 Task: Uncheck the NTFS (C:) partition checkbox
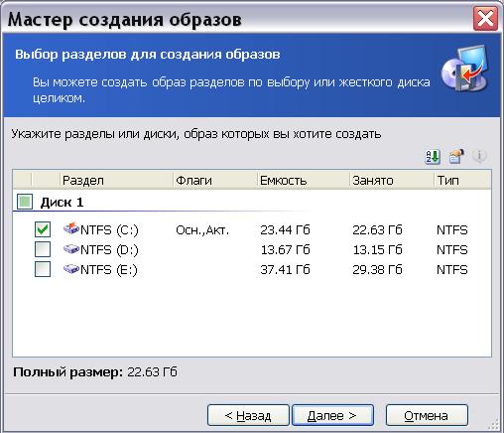(43, 229)
